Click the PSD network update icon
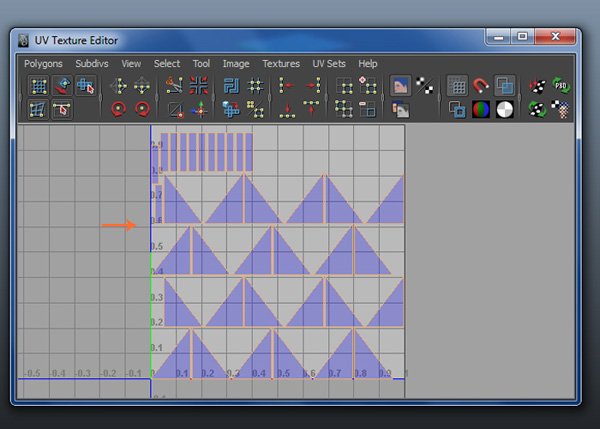Image resolution: width=600 pixels, height=429 pixels. coord(561,86)
